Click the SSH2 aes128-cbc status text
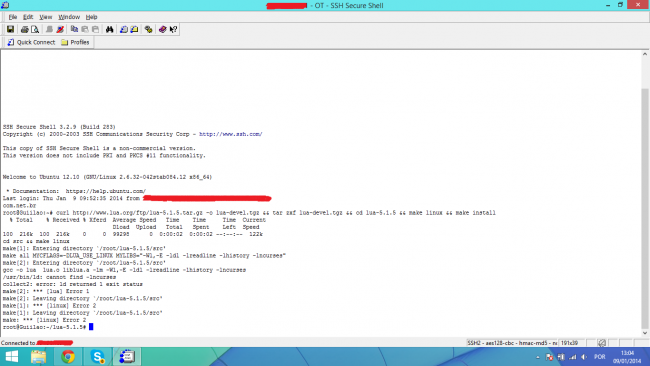This screenshot has width=650, height=366. click(x=512, y=343)
